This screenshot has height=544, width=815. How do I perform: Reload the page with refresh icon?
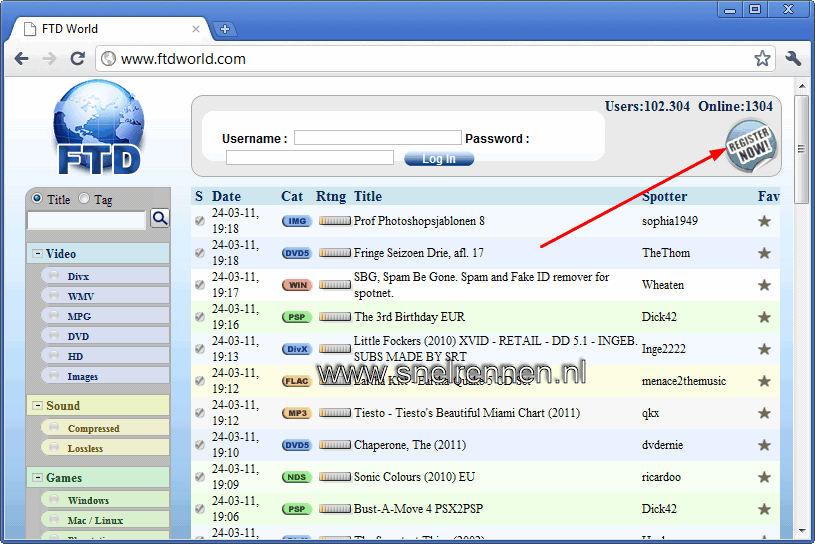click(78, 59)
